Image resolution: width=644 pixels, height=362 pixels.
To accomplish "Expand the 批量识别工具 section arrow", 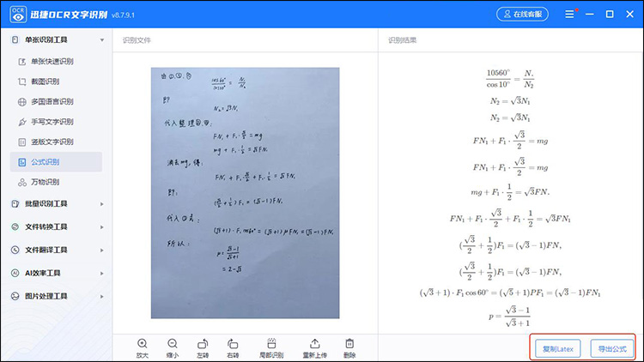I will tap(102, 204).
